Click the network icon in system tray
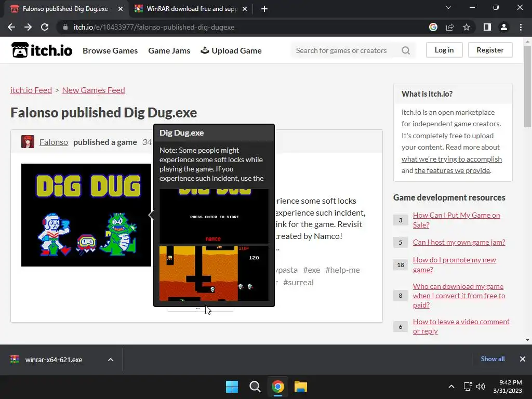Image resolution: width=532 pixels, height=399 pixels. 468,387
